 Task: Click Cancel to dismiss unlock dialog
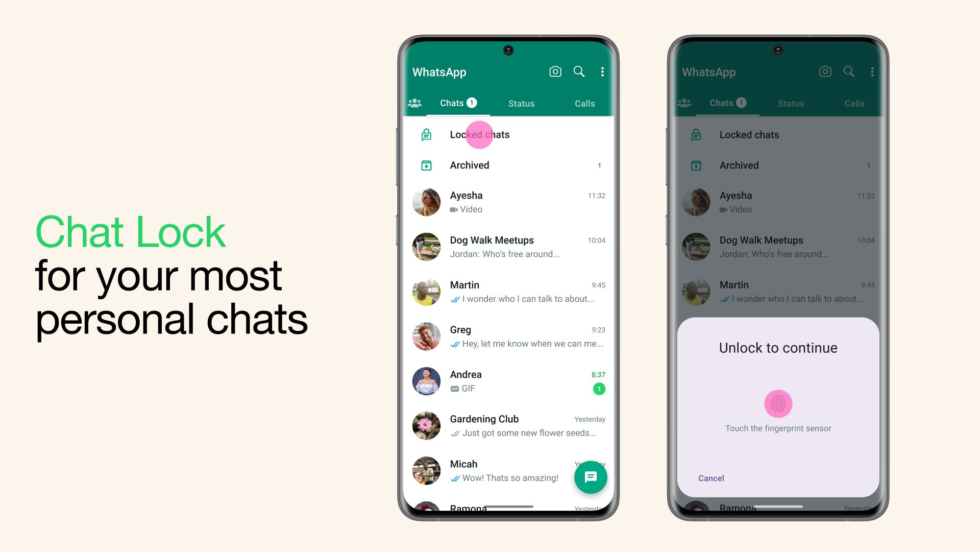click(x=712, y=478)
